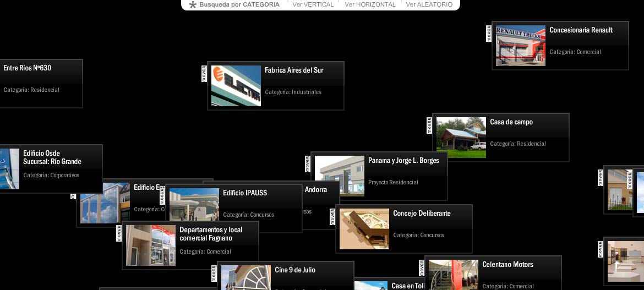
Task: Click the mover handle on Celentano Motors card
Action: click(x=422, y=267)
